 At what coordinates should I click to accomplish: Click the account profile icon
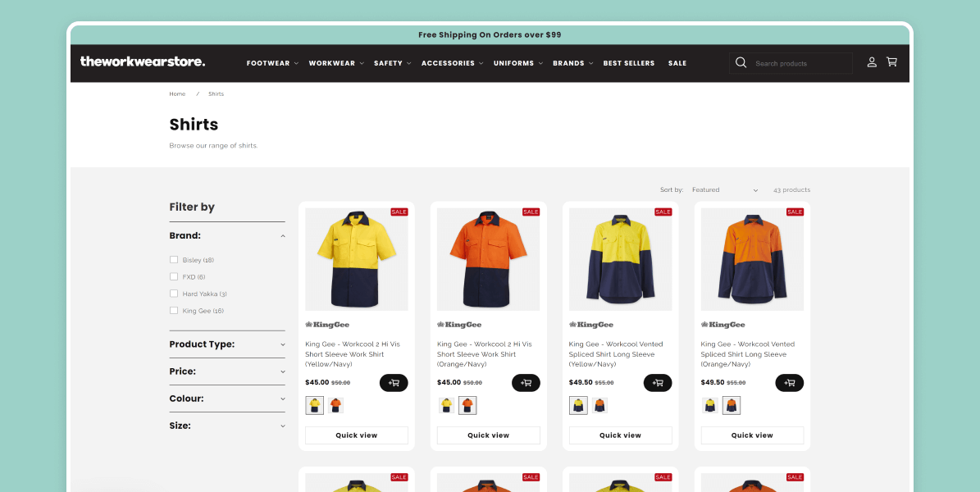click(872, 62)
